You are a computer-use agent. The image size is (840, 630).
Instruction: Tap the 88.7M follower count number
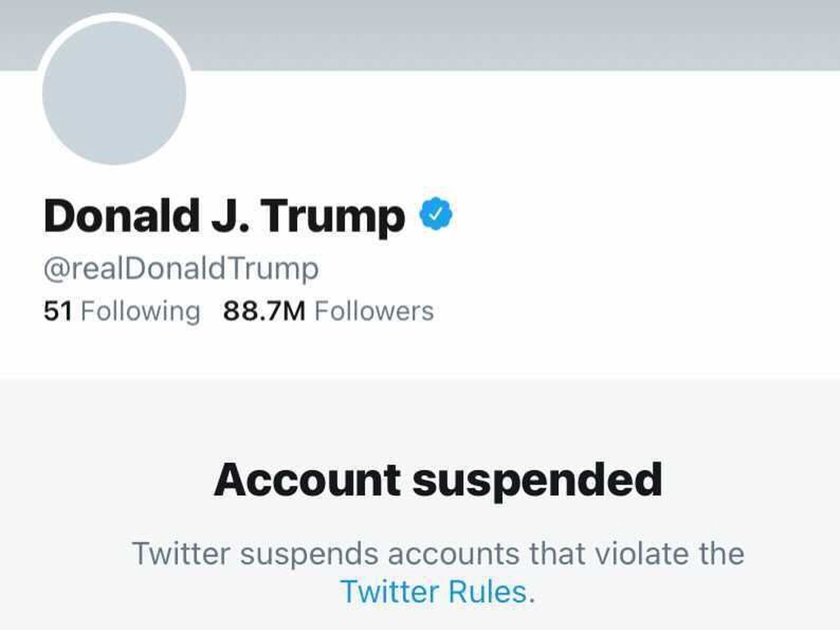coord(264,311)
